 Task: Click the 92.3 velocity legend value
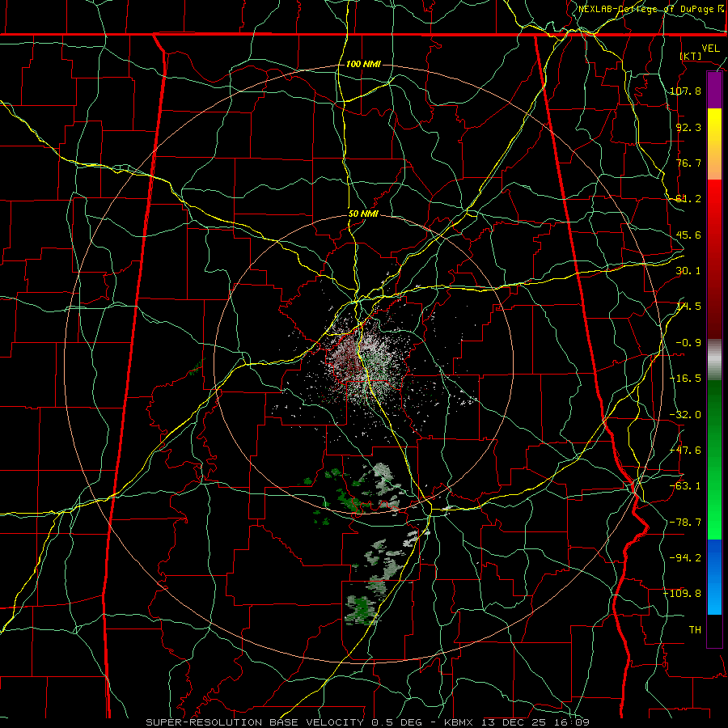(x=688, y=127)
